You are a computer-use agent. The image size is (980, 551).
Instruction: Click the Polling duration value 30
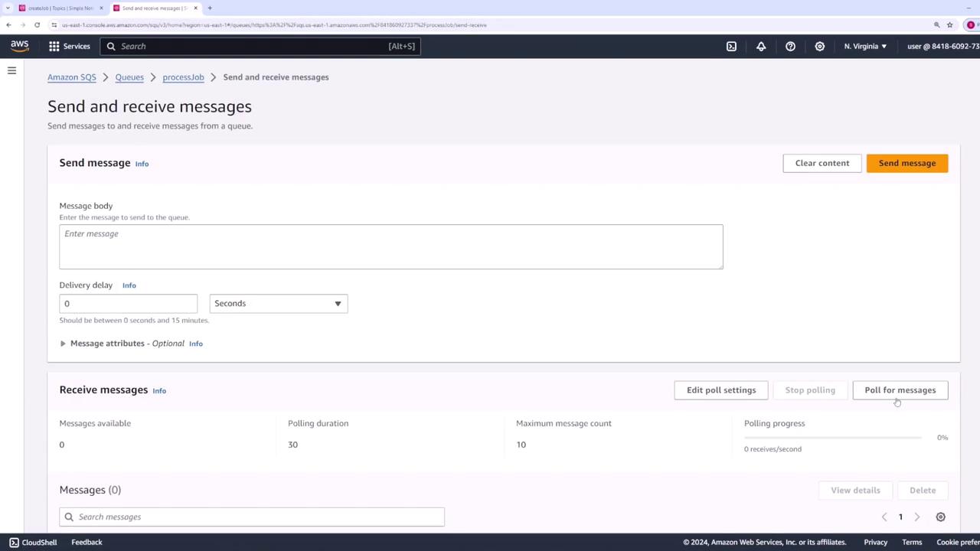(292, 445)
